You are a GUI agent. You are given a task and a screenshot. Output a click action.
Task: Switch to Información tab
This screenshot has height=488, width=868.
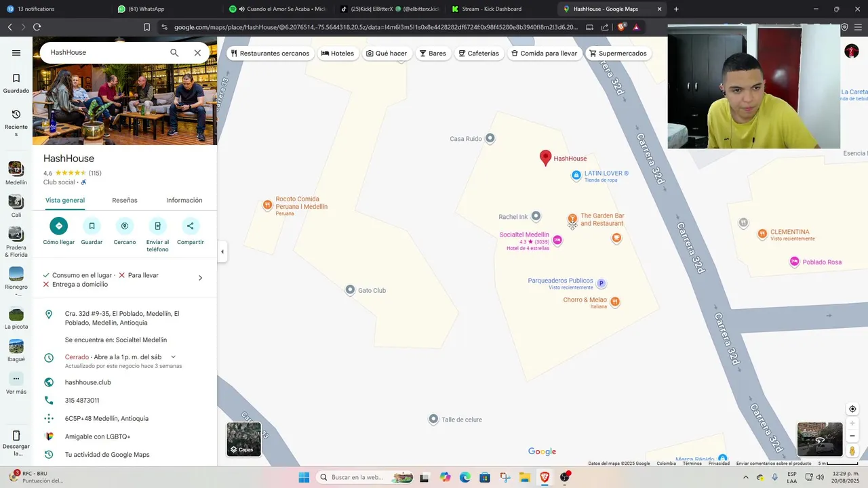[184, 200]
